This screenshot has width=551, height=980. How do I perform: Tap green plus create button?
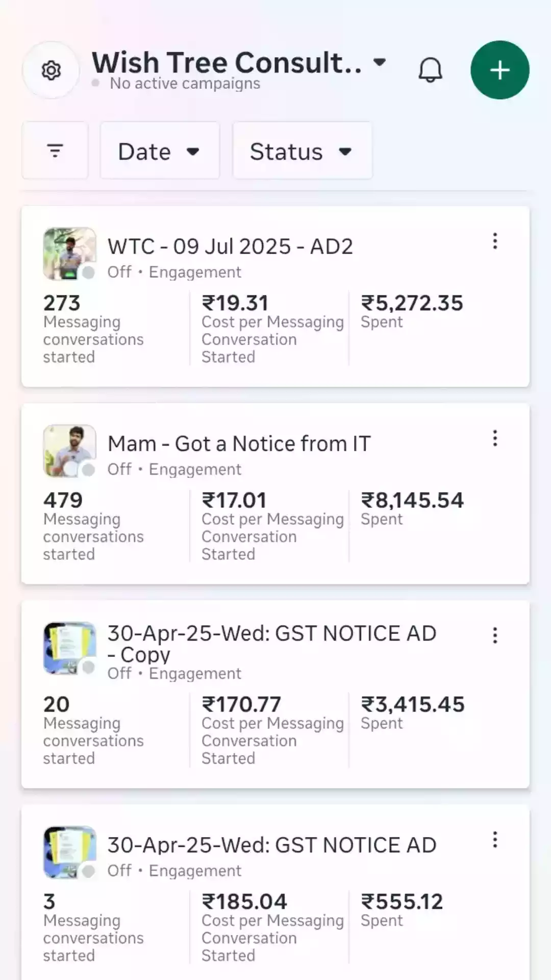click(499, 70)
